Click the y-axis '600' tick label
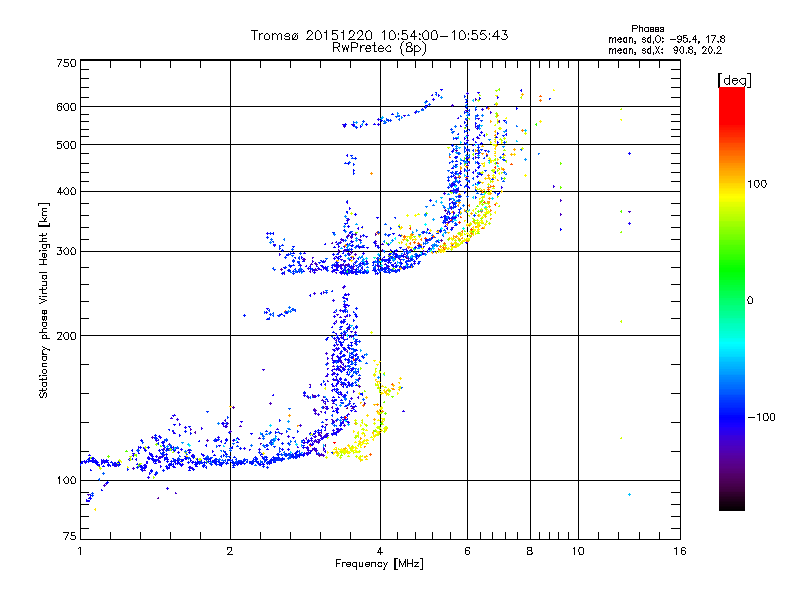Viewport: 800px width, 600px height. coord(66,107)
